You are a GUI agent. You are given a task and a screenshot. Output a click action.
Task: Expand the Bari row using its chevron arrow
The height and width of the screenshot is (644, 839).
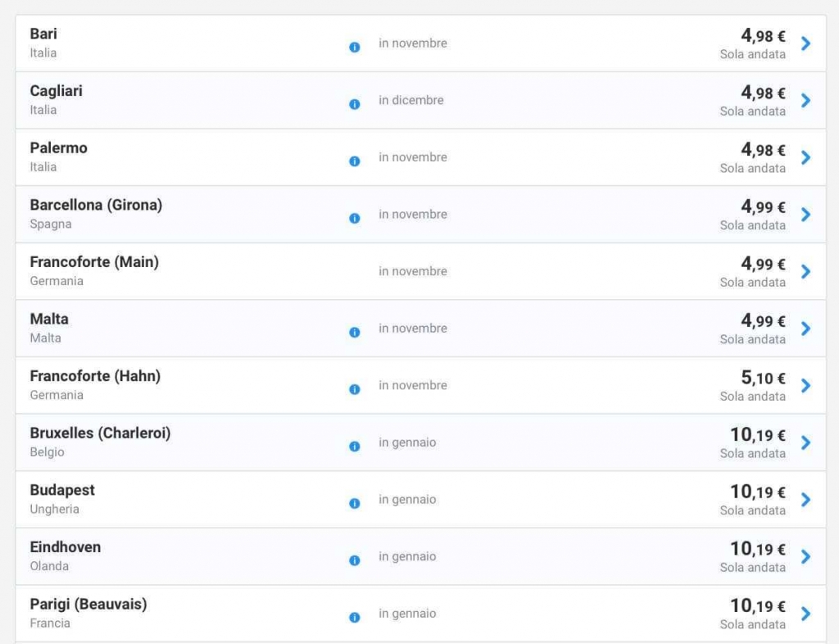[x=805, y=43]
